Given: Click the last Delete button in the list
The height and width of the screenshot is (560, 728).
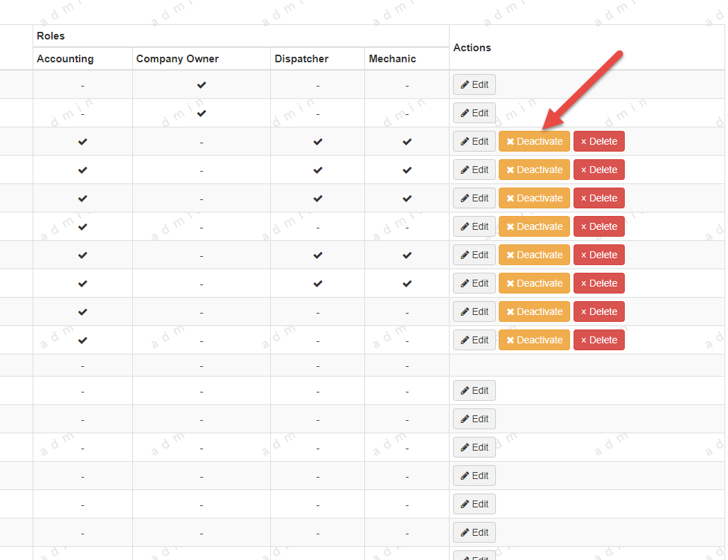Looking at the screenshot, I should pyautogui.click(x=599, y=340).
